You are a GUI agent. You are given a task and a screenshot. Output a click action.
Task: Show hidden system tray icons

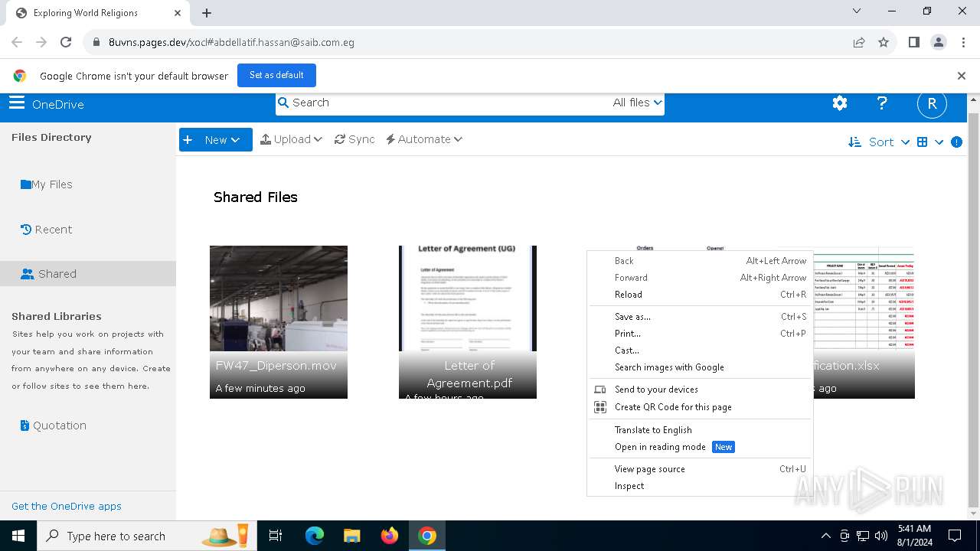click(x=825, y=536)
